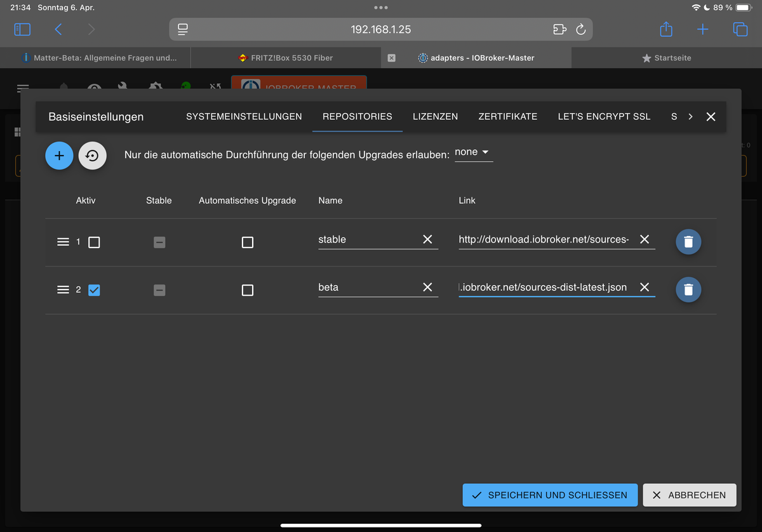
Task: Enable automatic upgrade for beta repository
Action: [248, 290]
